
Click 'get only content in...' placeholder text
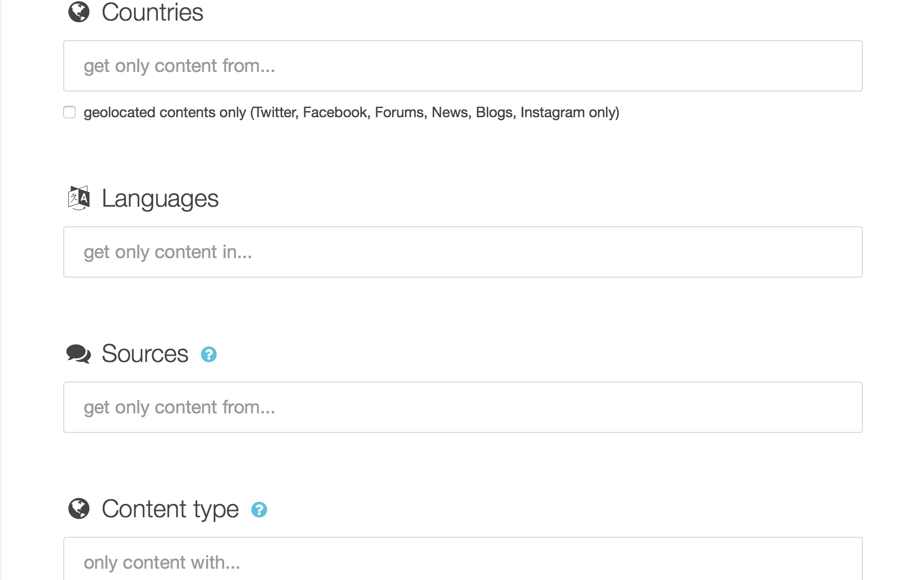[x=168, y=252]
